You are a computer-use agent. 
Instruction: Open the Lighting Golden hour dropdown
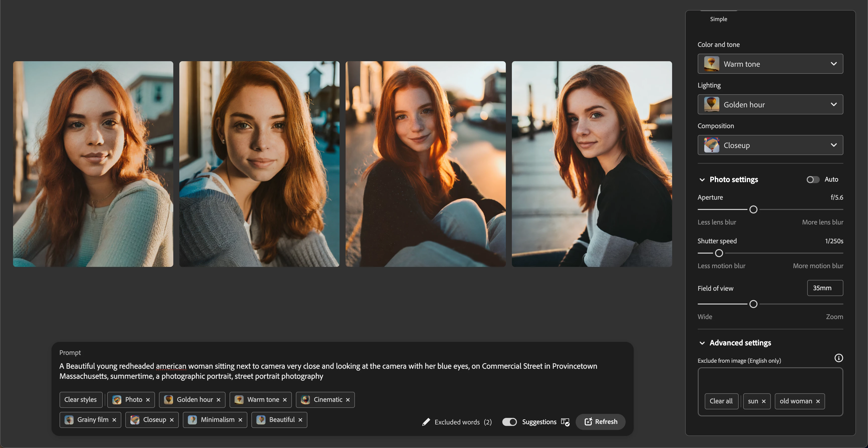point(770,104)
